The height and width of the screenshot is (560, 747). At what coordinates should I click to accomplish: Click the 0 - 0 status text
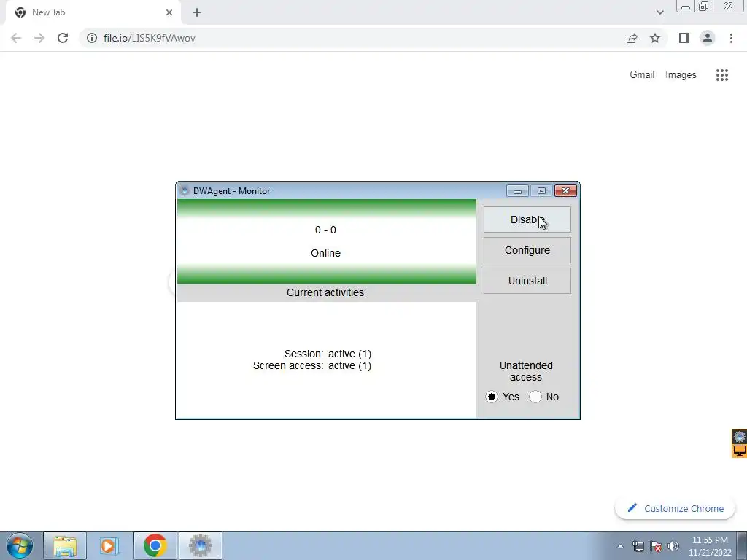click(x=325, y=230)
